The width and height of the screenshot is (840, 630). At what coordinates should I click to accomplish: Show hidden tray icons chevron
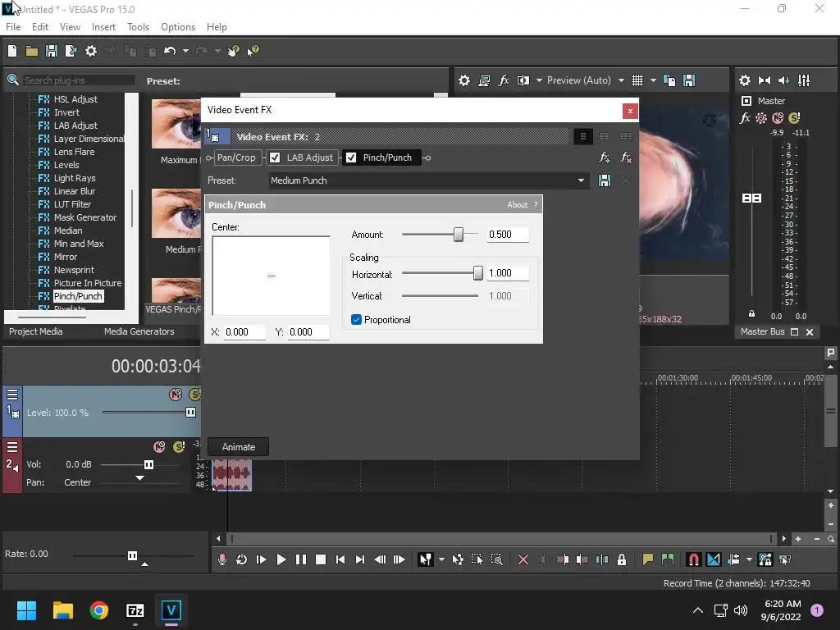pos(698,610)
